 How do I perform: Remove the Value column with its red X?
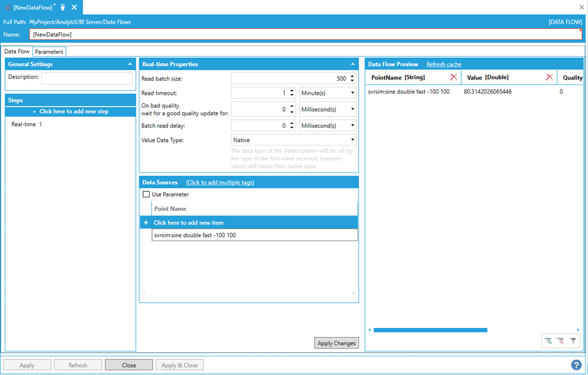point(549,77)
